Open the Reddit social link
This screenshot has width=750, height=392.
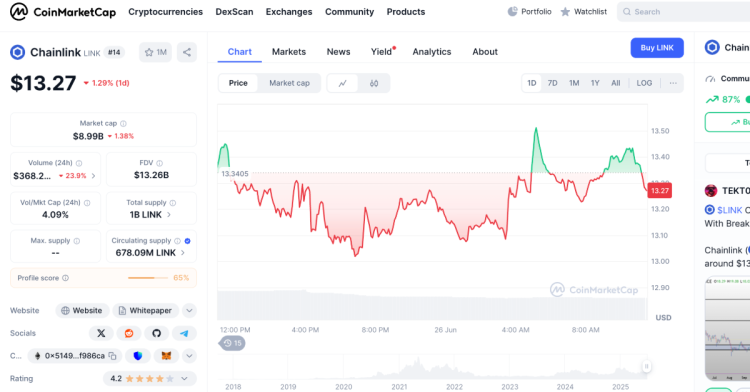129,333
